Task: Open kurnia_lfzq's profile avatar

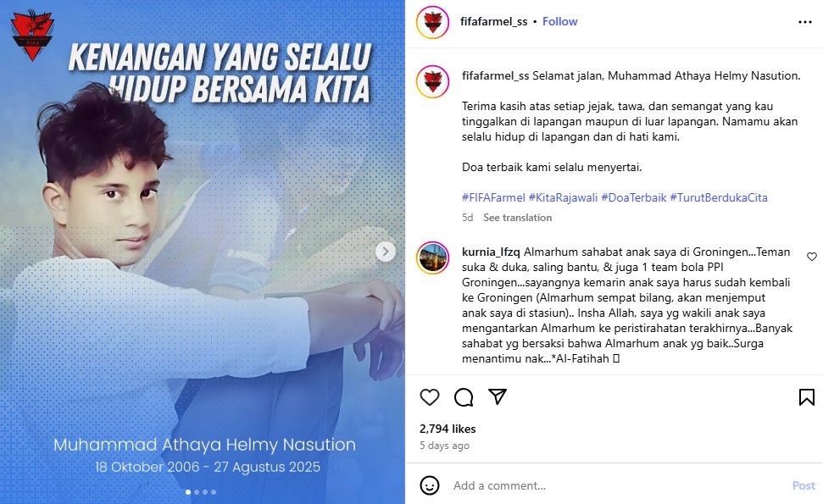Action: 432,258
